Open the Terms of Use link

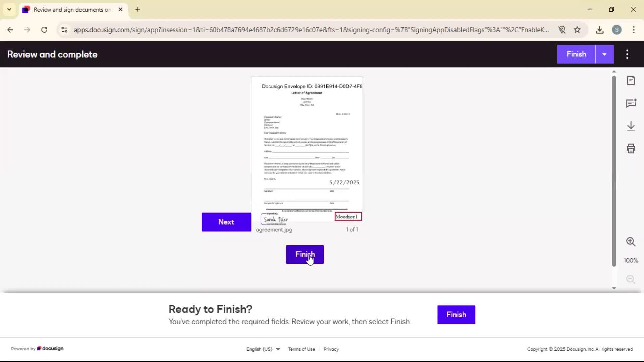pos(302,349)
